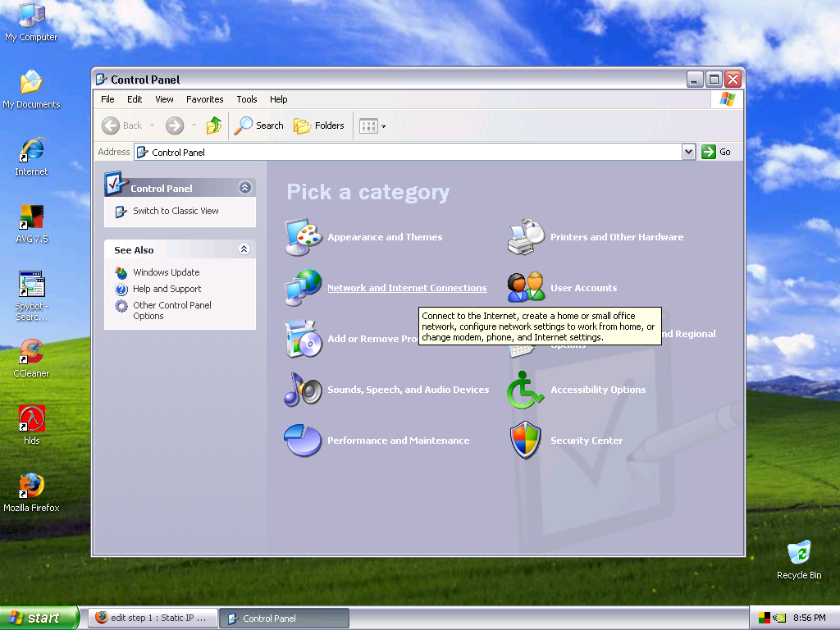Click the Accessibility Options text label

[598, 390]
